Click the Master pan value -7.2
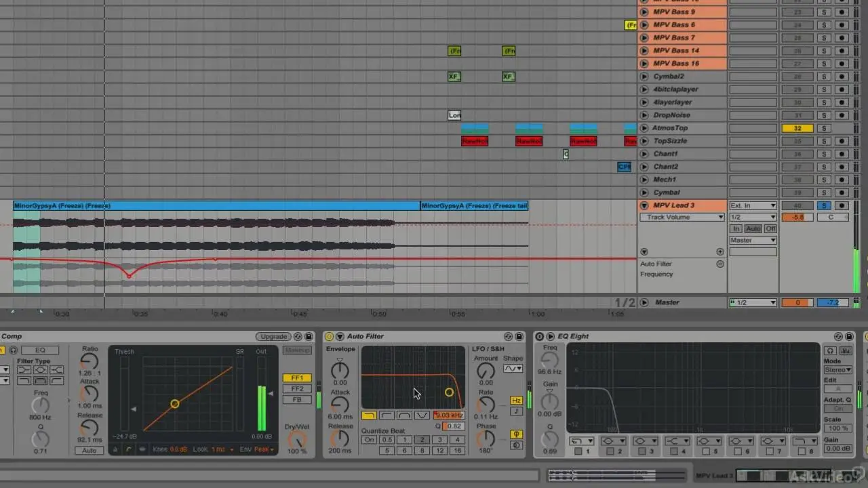Screen dimensions: 868x488 (x=833, y=302)
